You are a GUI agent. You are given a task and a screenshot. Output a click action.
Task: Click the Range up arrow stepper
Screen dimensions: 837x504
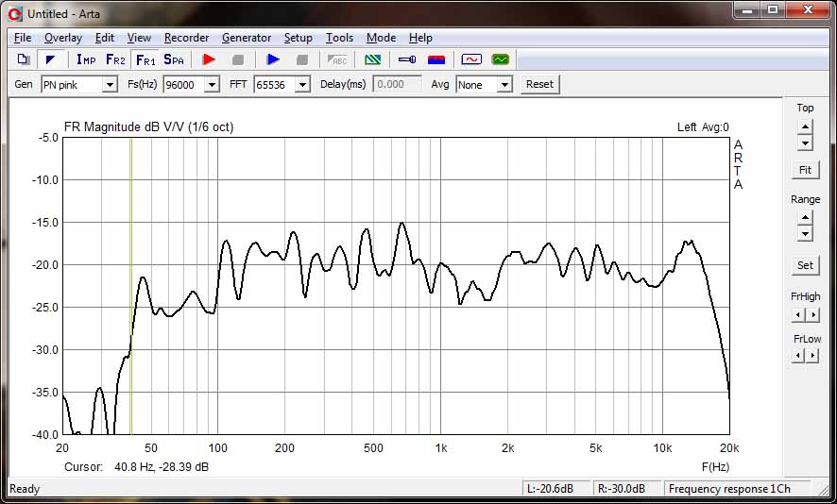tap(805, 218)
